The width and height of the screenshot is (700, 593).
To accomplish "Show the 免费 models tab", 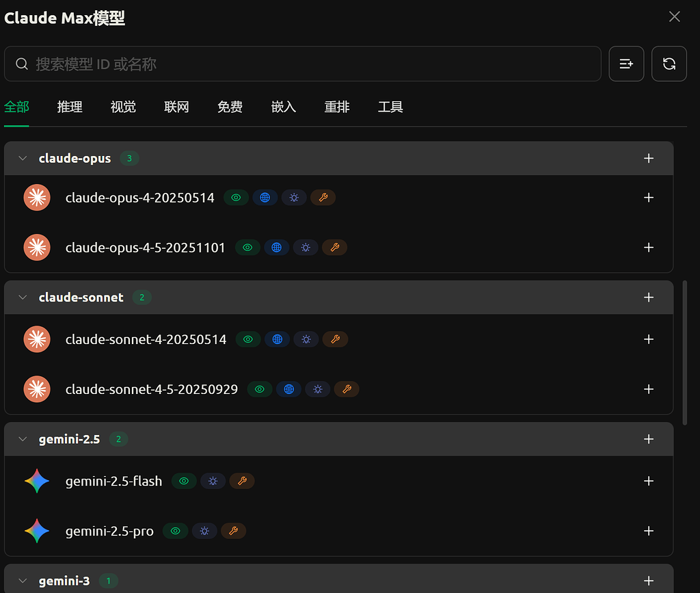I will click(230, 107).
